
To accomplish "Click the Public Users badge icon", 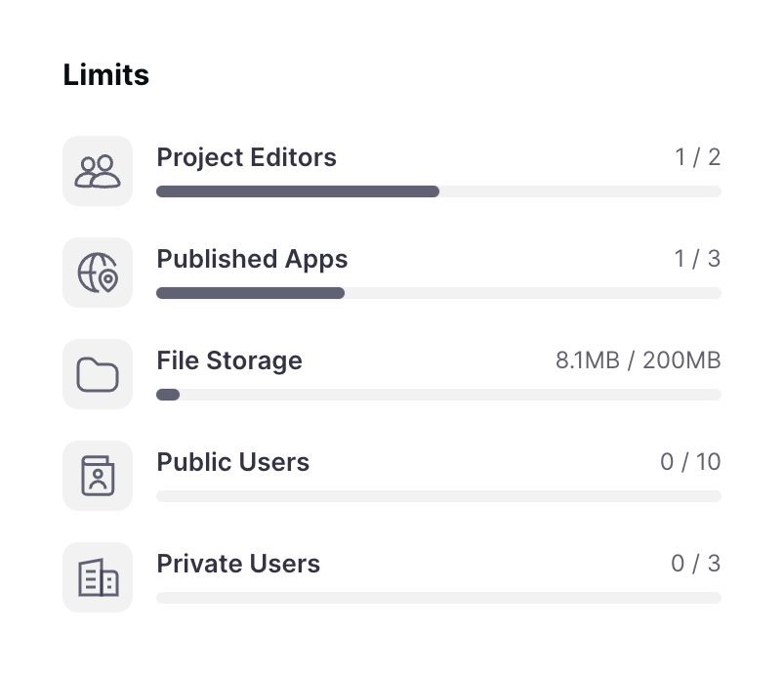I will [98, 476].
